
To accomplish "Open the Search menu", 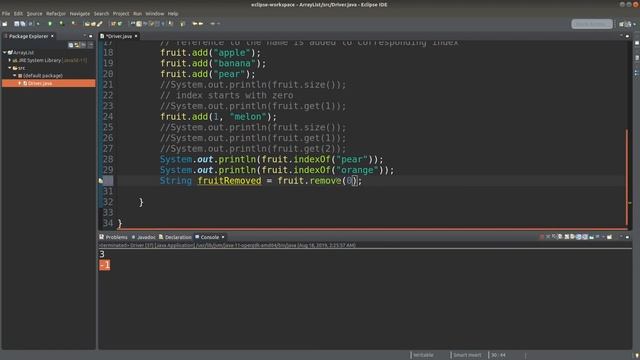I will [101, 13].
